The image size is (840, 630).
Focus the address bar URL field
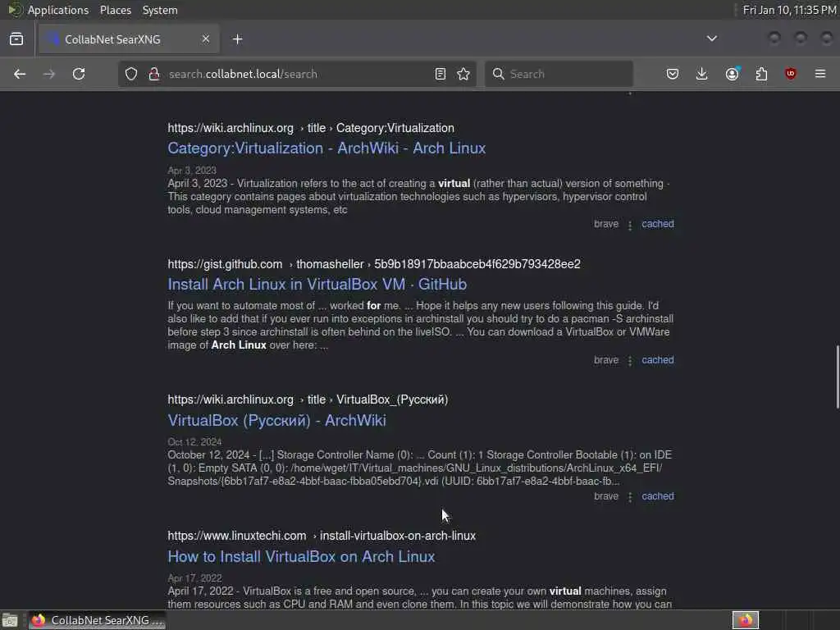[297, 74]
